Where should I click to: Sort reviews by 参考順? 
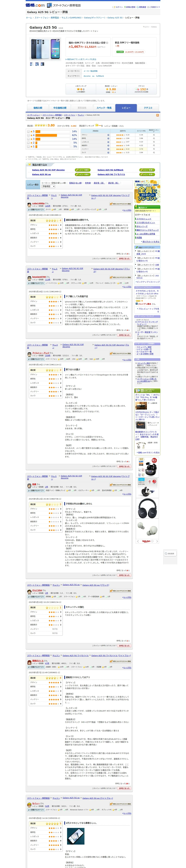pos(88,183)
